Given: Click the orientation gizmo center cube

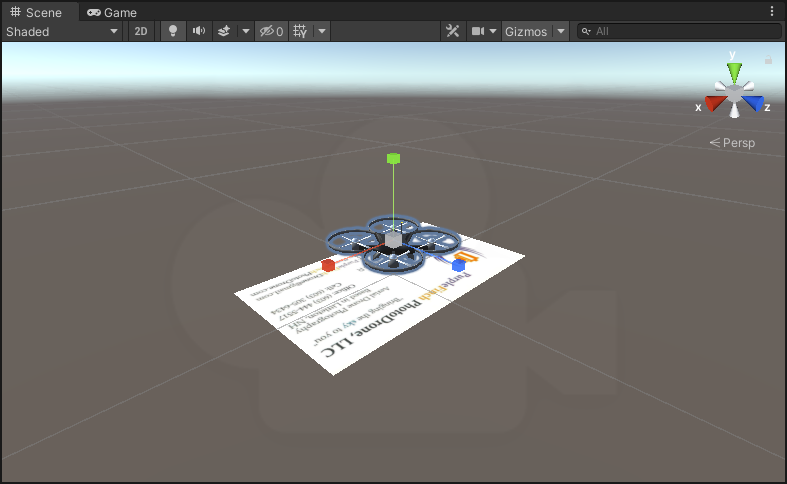Looking at the screenshot, I should coord(734,94).
